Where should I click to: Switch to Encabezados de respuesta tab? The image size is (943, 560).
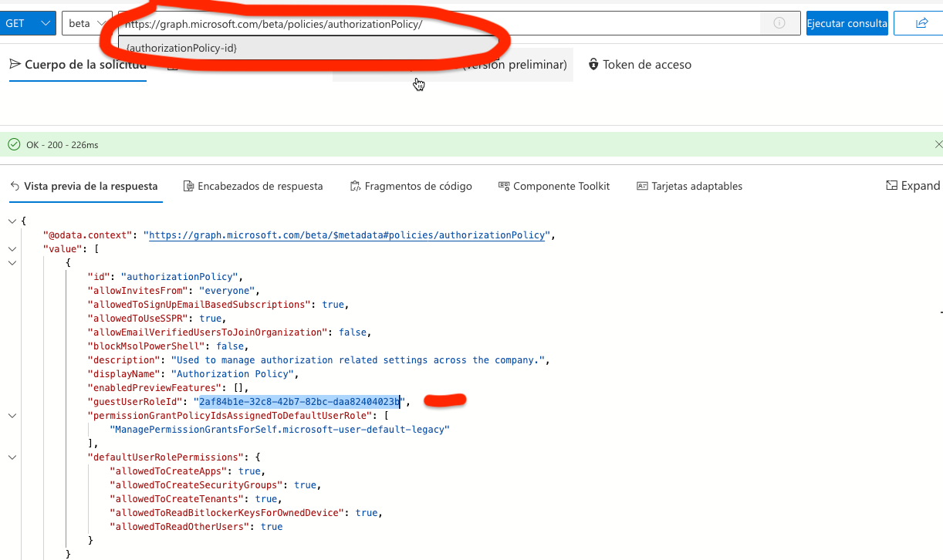pyautogui.click(x=253, y=186)
